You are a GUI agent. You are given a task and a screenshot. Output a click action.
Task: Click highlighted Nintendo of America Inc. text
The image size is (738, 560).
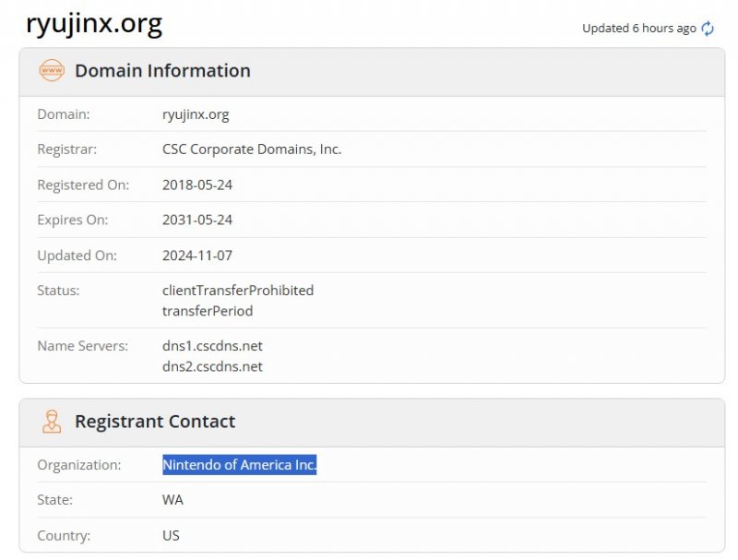pos(240,465)
